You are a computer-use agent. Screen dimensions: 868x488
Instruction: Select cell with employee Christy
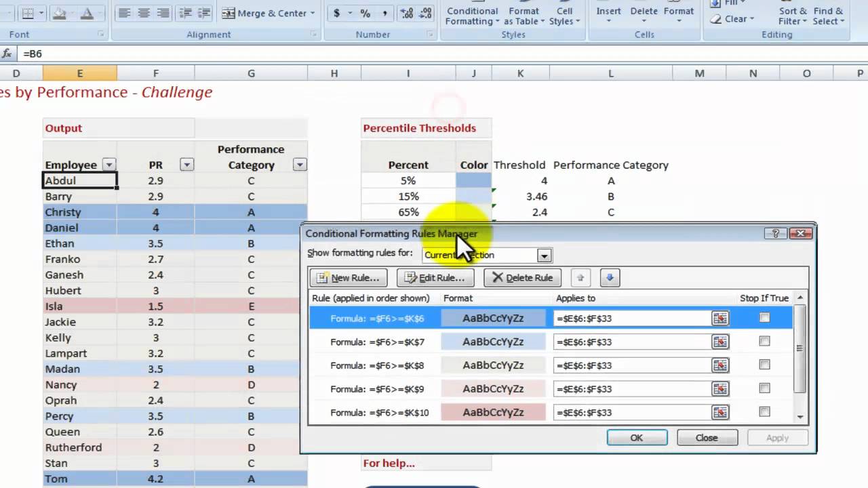[80, 212]
